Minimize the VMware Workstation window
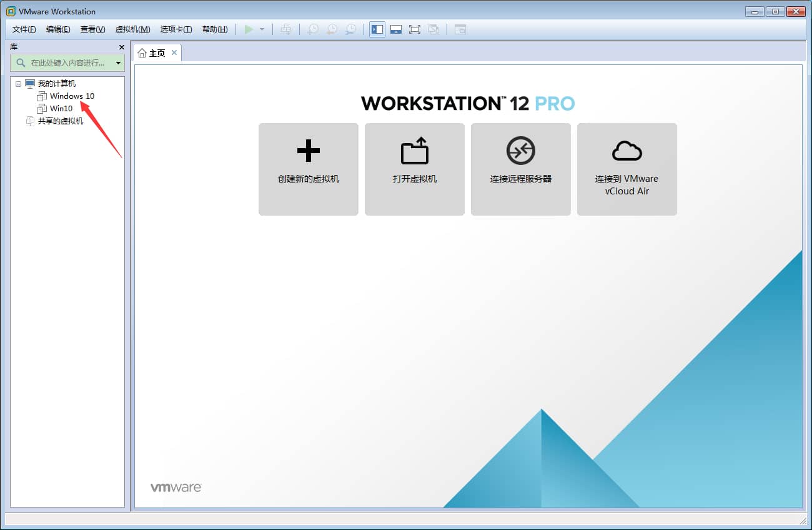812x530 pixels. tap(754, 11)
